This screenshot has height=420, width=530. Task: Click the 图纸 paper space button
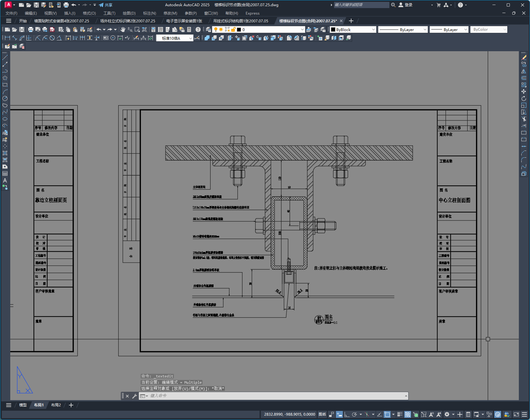coord(322,414)
